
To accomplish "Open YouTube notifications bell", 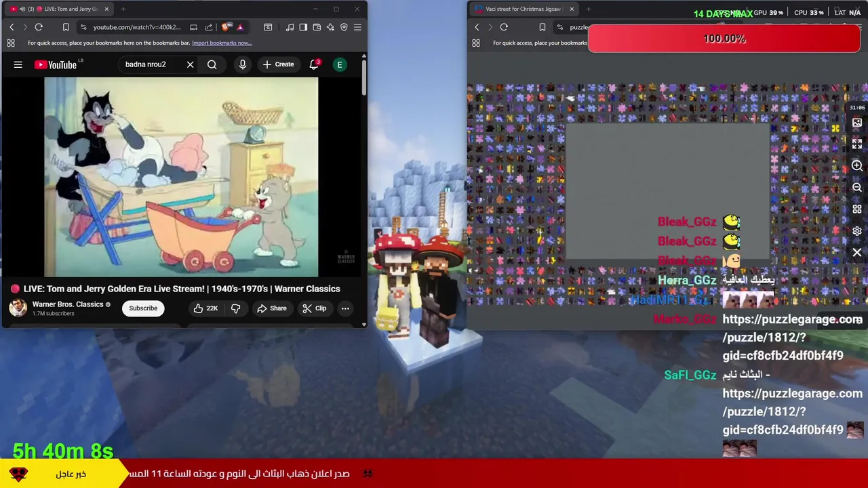I will (x=314, y=64).
